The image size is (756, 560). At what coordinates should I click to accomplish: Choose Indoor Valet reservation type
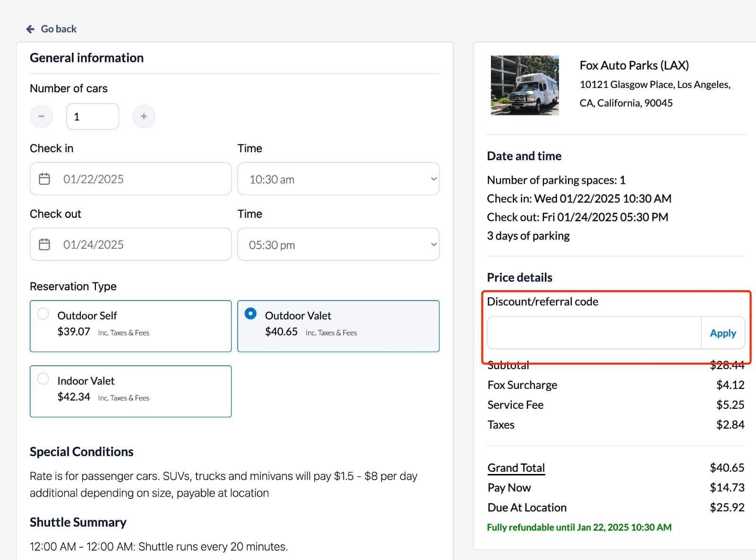click(x=130, y=391)
